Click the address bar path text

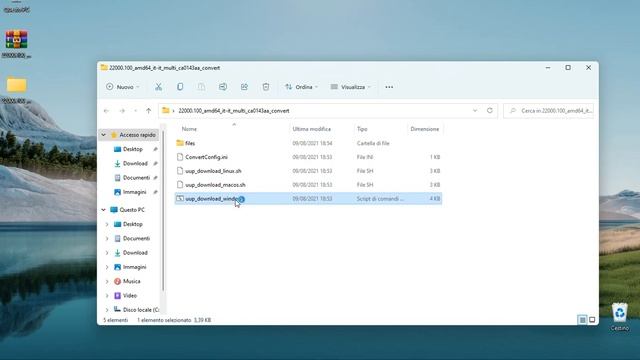click(x=233, y=111)
